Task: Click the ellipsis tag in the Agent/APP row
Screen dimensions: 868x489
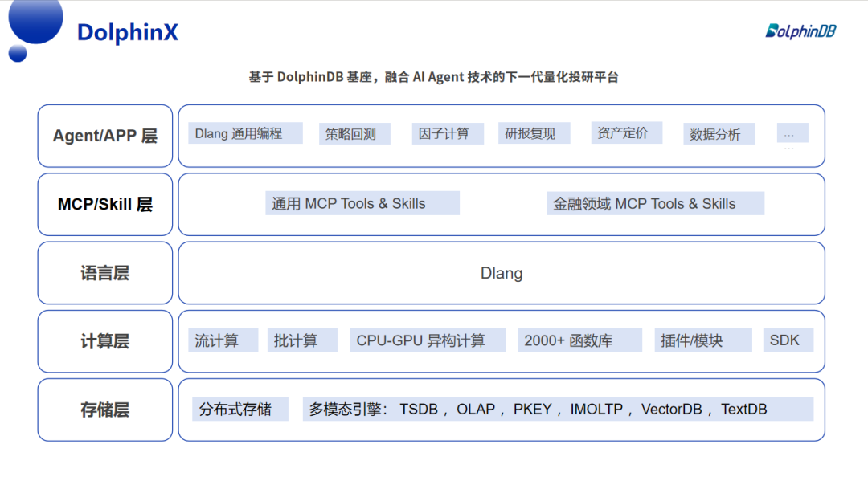Action: pyautogui.click(x=792, y=133)
